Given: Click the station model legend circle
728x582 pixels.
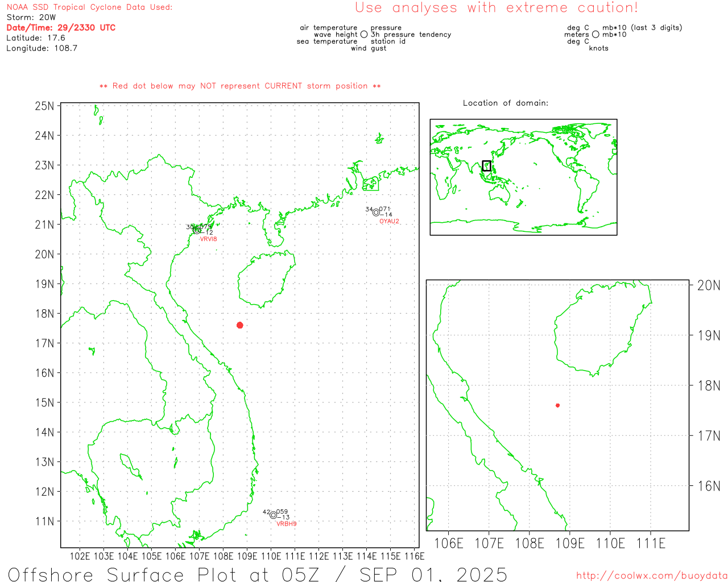Looking at the screenshot, I should [x=364, y=35].
